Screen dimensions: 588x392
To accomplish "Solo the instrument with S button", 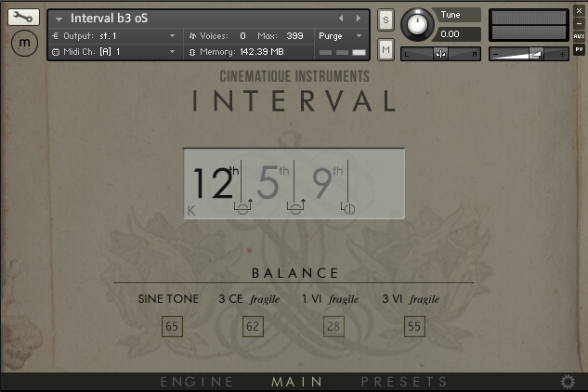I will coord(385,20).
